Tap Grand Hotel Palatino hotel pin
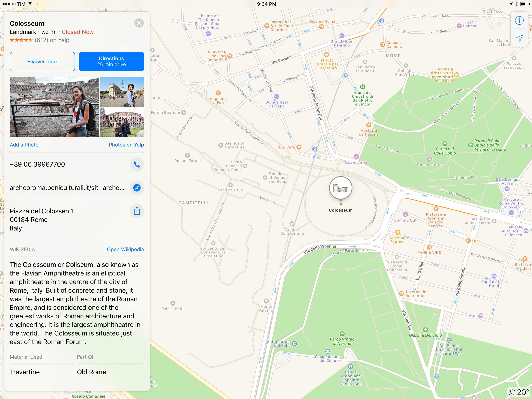This screenshot has height=399, width=532. pos(342,36)
